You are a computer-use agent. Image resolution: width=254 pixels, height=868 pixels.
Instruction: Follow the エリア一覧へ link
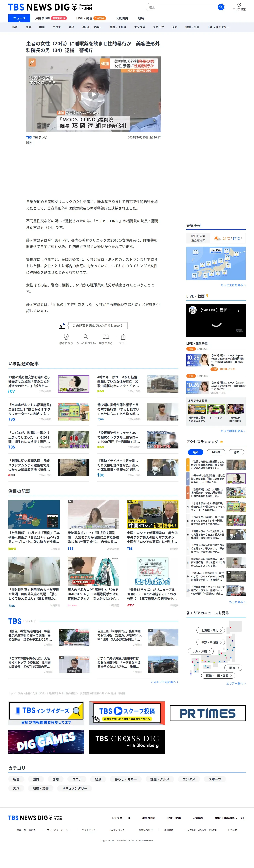(x=236, y=683)
